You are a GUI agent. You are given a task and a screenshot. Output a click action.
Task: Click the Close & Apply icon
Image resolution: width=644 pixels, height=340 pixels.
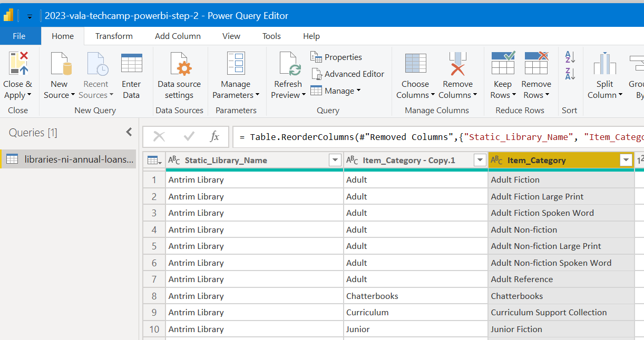tap(18, 64)
